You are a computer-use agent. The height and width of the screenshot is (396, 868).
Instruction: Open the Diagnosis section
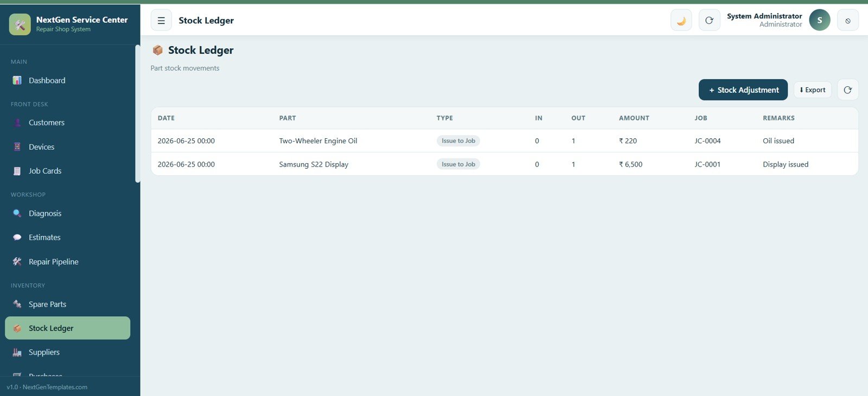pos(67,213)
